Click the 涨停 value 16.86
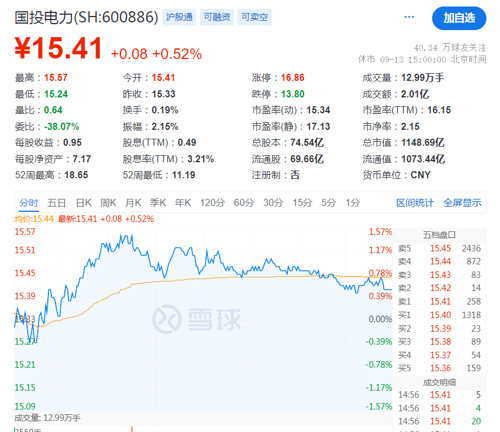This screenshot has height=432, width=500. point(292,78)
